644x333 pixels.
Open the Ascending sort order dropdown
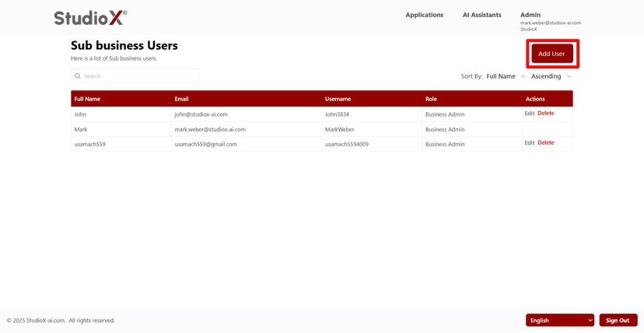[x=551, y=76]
